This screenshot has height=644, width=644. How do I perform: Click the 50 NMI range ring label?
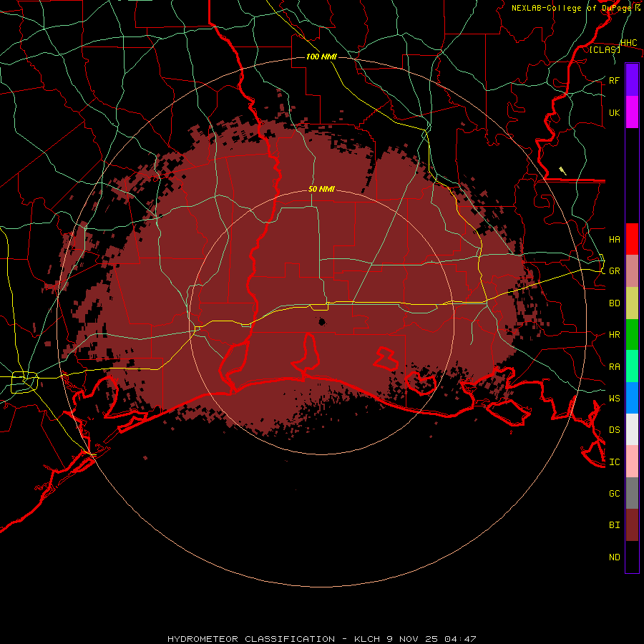pyautogui.click(x=321, y=189)
